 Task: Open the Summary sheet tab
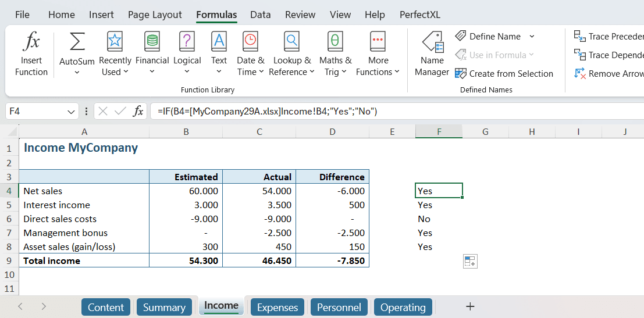(164, 308)
